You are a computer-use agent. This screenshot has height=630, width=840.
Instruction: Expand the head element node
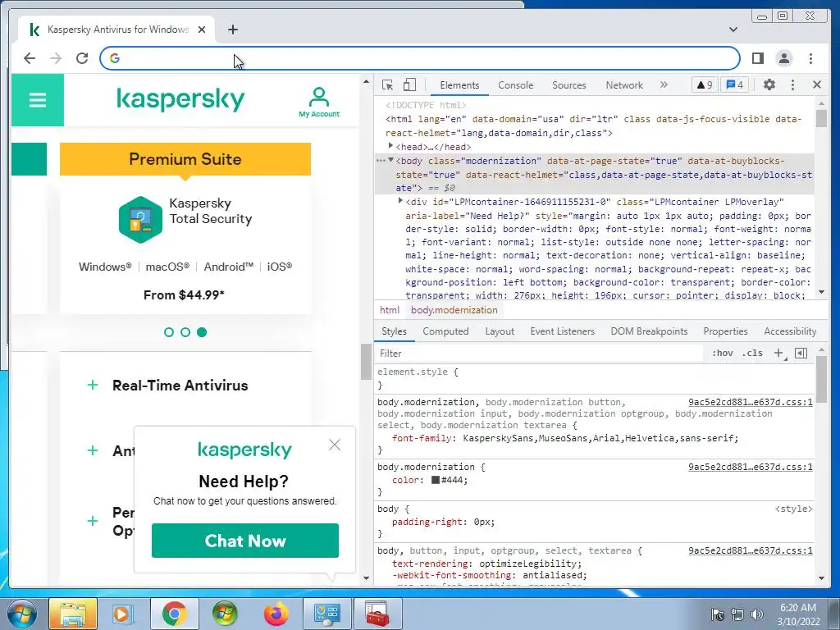tap(390, 146)
